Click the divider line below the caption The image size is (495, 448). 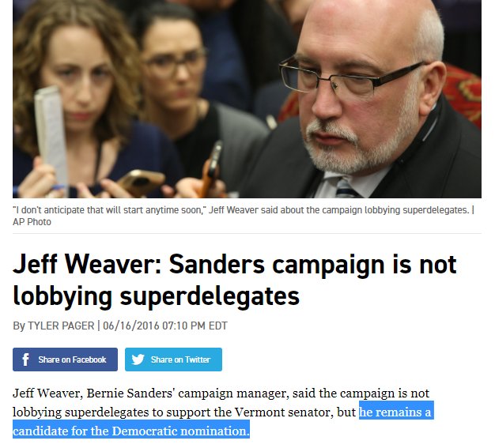tap(247, 233)
